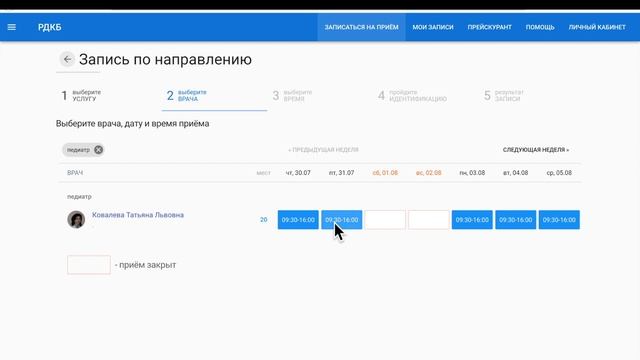Select step 4 Пройдите идентификацию
This screenshot has width=640, height=360.
(x=412, y=96)
